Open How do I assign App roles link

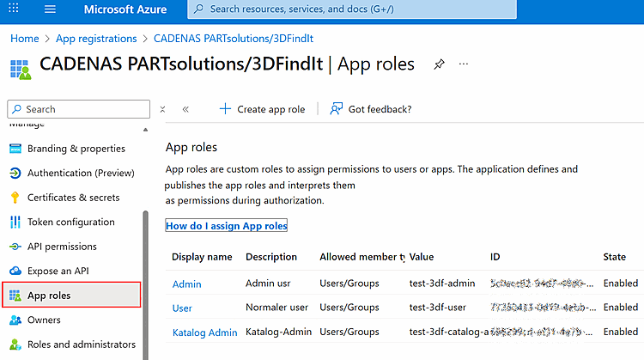(x=227, y=226)
